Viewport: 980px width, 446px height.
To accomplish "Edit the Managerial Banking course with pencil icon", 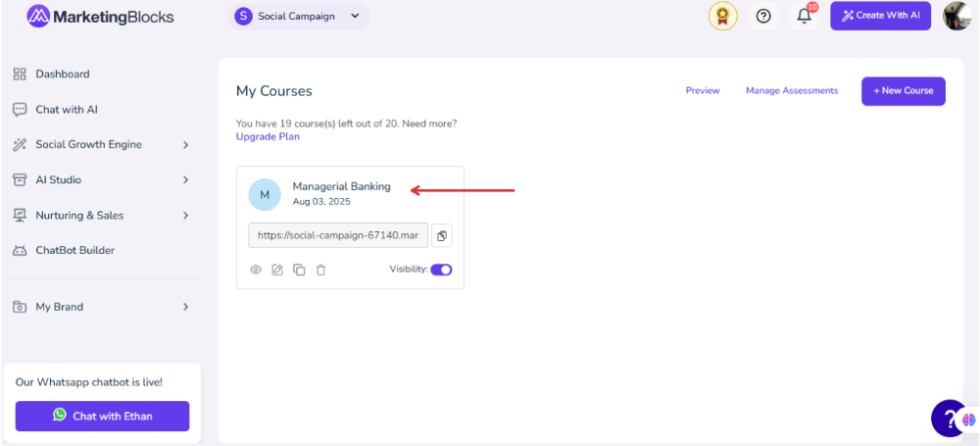I will (x=277, y=271).
